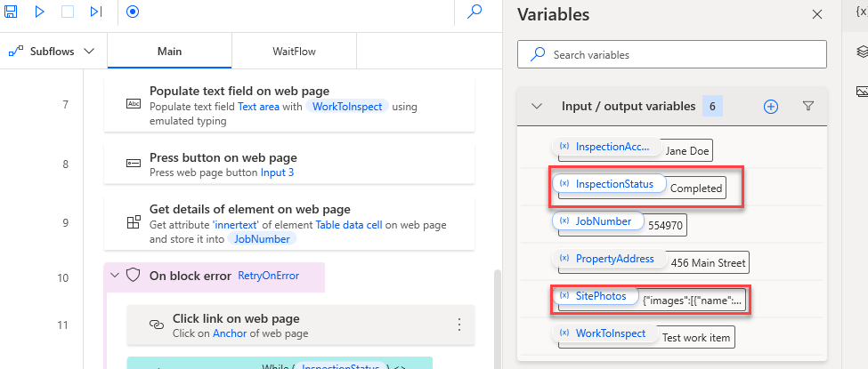The width and height of the screenshot is (868, 369).
Task: Close the Variables pane
Action: (817, 14)
